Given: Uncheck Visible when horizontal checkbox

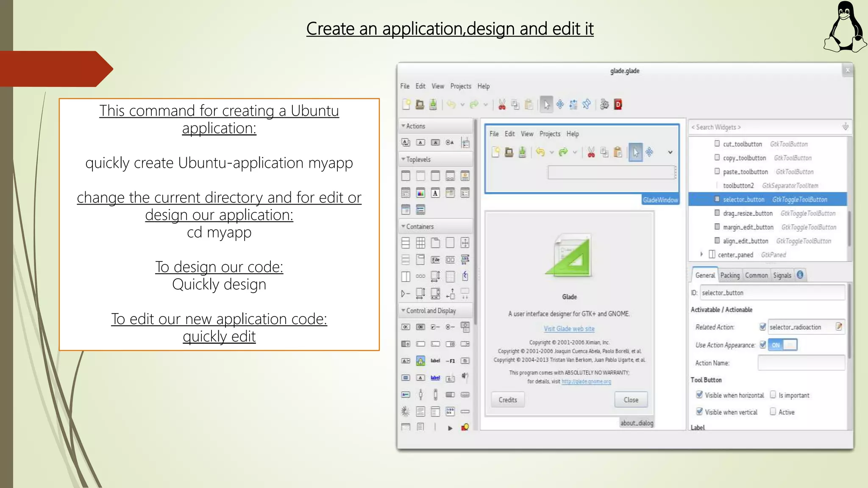Looking at the screenshot, I should [x=699, y=395].
